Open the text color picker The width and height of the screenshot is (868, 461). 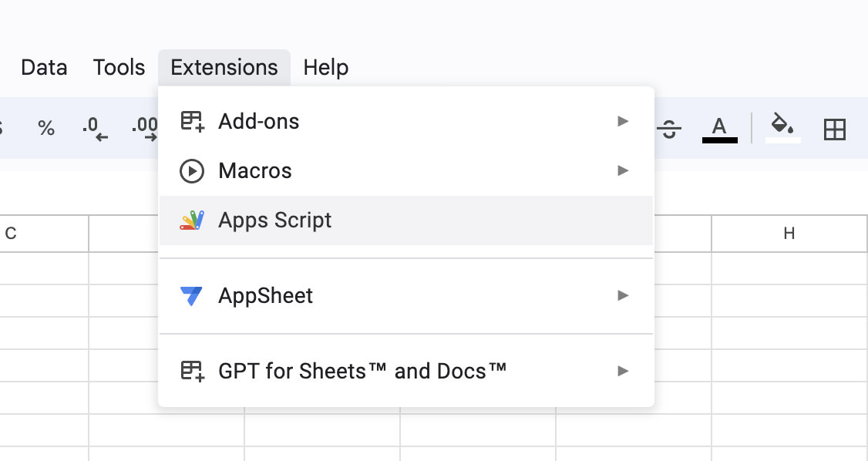pyautogui.click(x=719, y=130)
